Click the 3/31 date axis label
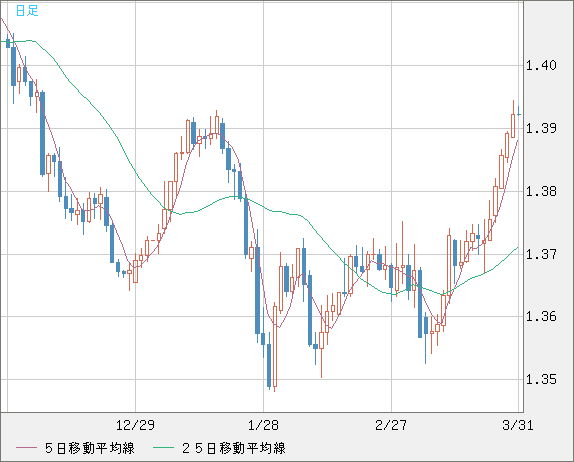Viewport: 574px width, 462px height. click(x=518, y=425)
